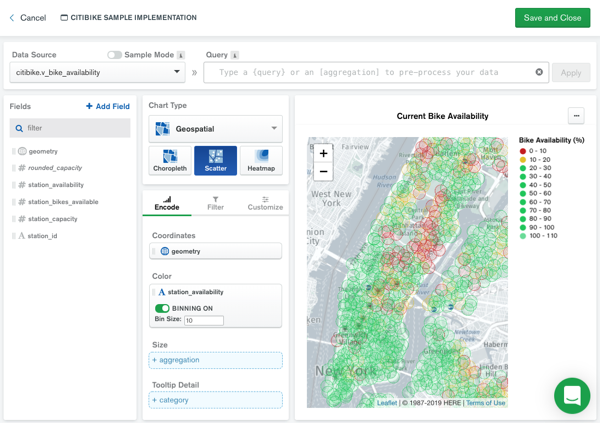Click the number icon for station_bikes_available

click(x=22, y=202)
